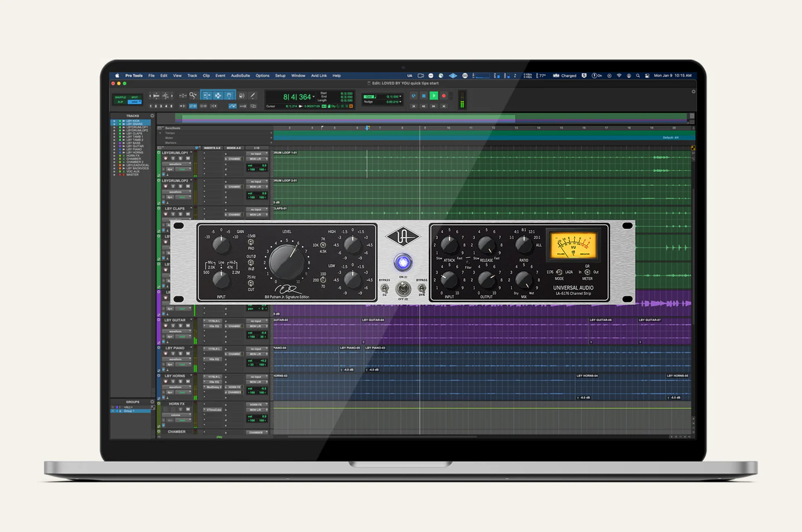Open the 1176LN L insert on LBY HORNS
The width and height of the screenshot is (802, 532).
pos(214,377)
